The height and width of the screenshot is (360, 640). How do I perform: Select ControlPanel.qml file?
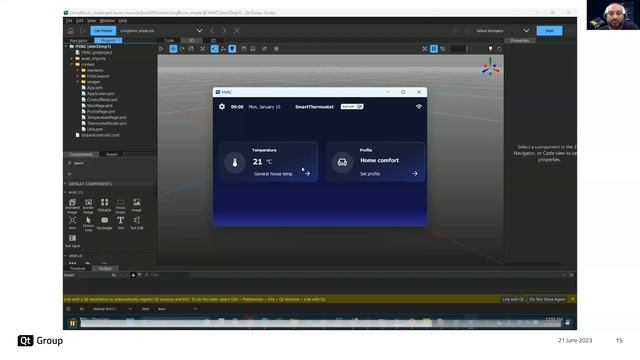click(102, 100)
